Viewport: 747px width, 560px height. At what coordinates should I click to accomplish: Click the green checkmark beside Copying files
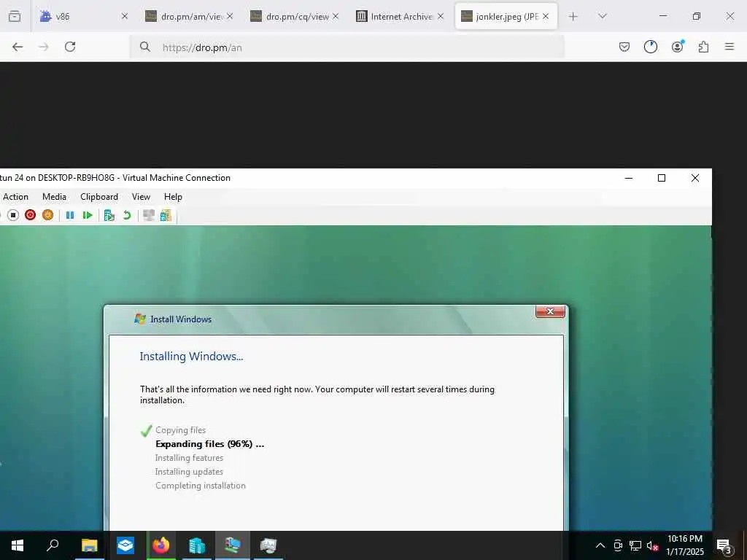(x=146, y=431)
